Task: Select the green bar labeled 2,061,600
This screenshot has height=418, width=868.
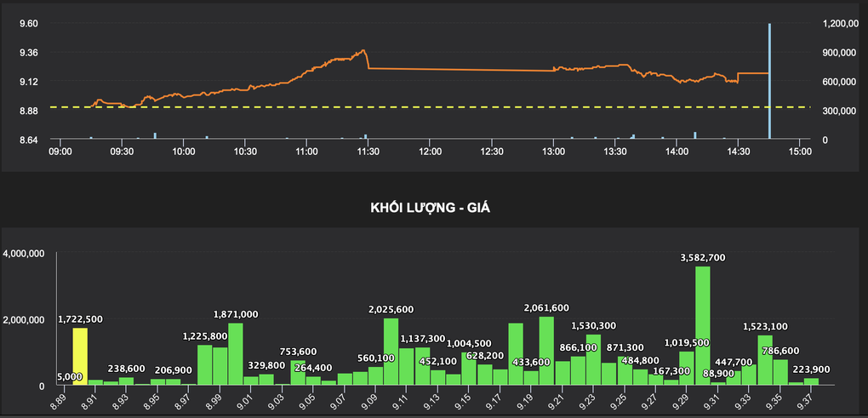Action: click(x=546, y=351)
